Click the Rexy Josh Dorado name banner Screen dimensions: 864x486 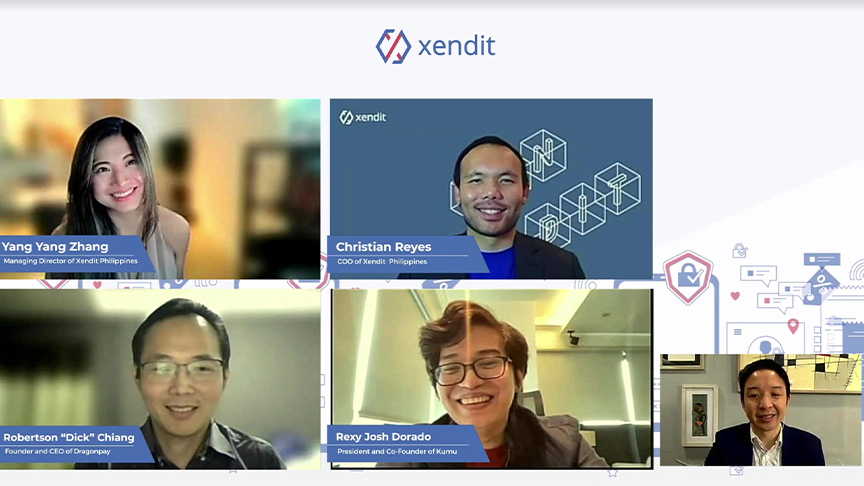tap(406, 444)
